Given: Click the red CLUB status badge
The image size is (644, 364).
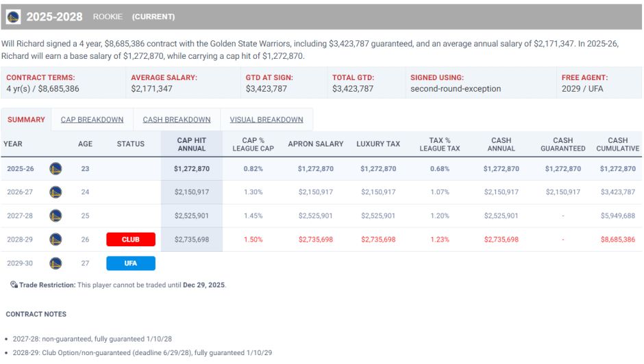Looking at the screenshot, I should coord(131,239).
